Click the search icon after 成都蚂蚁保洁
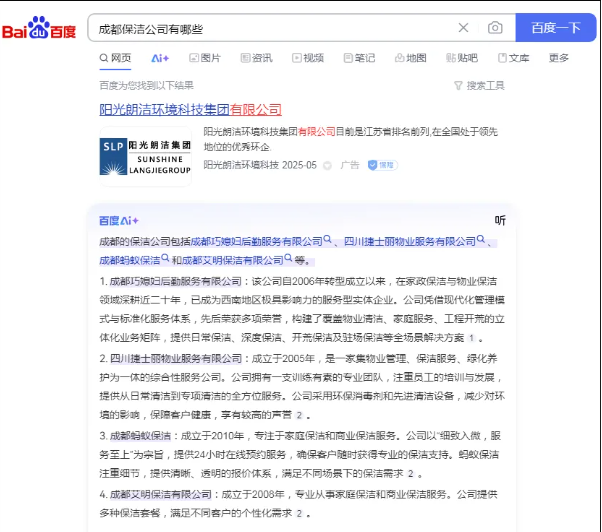 tap(165, 259)
